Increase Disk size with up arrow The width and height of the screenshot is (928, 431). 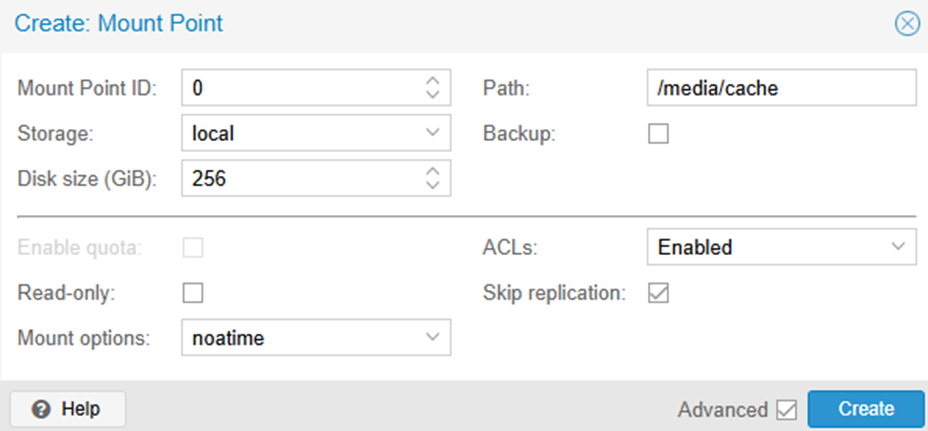(x=432, y=171)
